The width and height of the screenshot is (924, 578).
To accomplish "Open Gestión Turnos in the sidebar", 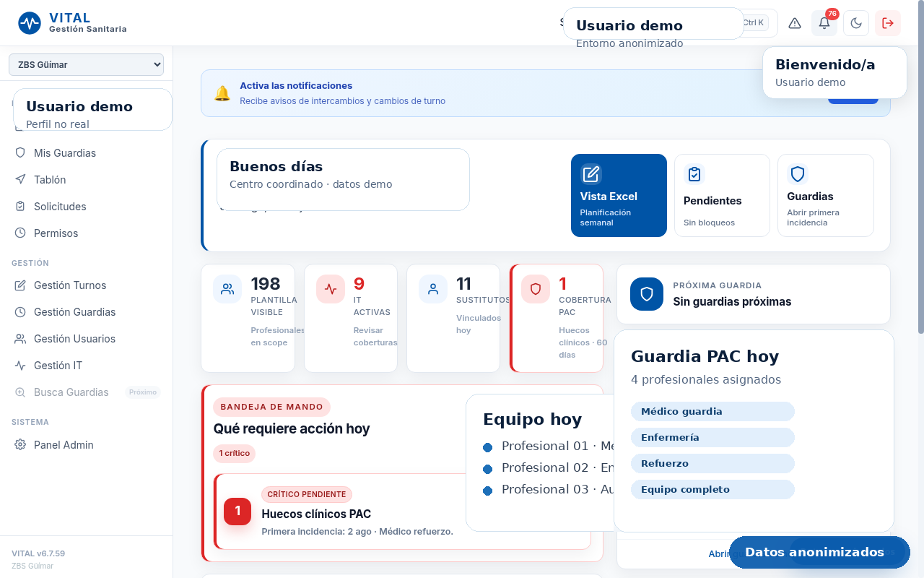I will pos(86,285).
